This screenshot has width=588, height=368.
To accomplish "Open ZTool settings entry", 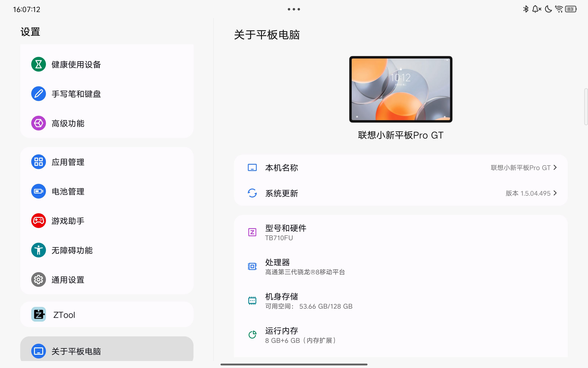I will point(107,314).
